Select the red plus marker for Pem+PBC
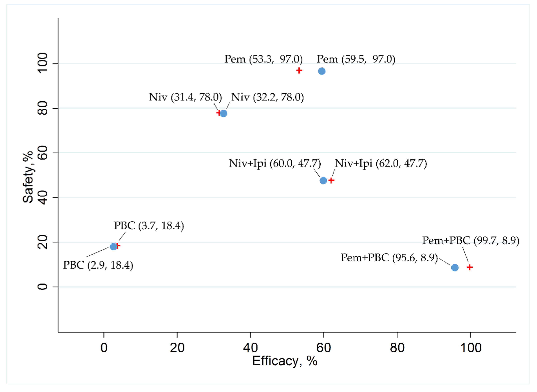The width and height of the screenshot is (537, 392). (x=470, y=267)
